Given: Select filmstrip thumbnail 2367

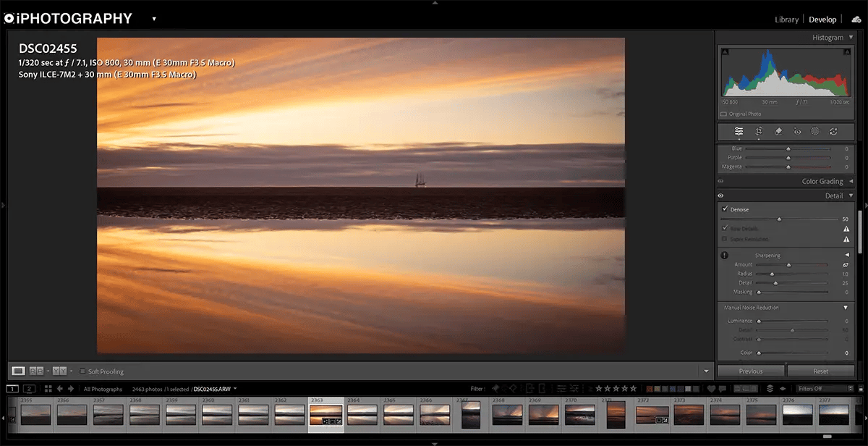Looking at the screenshot, I should 471,415.
